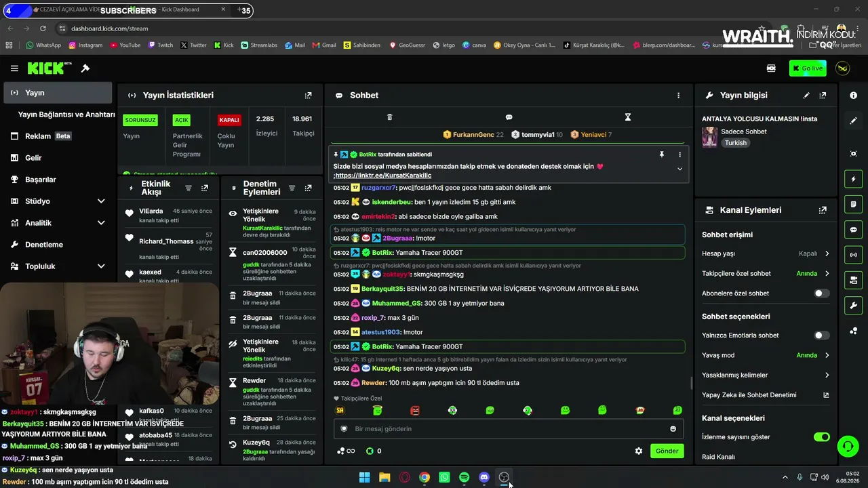The width and height of the screenshot is (868, 488).
Task: Click the Turkish language tag
Action: tap(735, 143)
